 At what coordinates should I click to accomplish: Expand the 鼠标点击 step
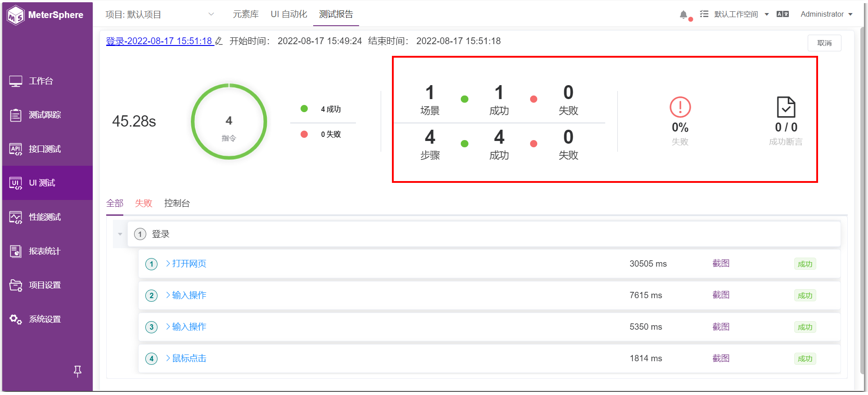(x=186, y=359)
